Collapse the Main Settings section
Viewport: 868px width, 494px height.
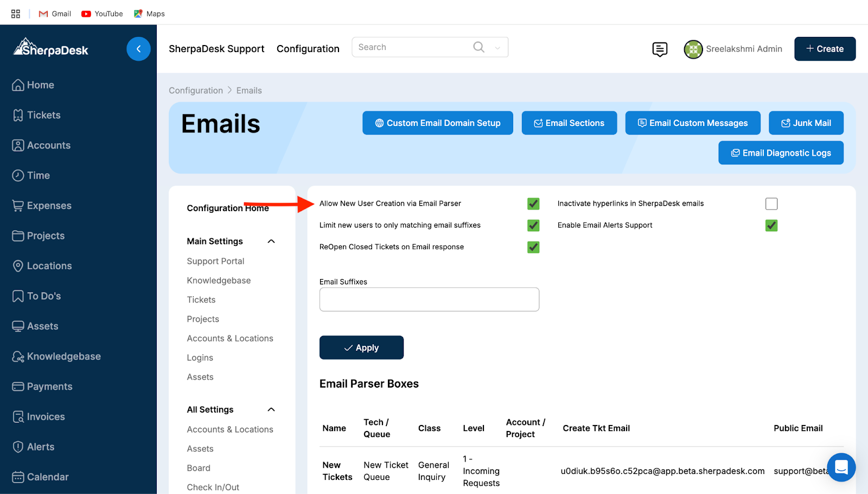tap(271, 242)
